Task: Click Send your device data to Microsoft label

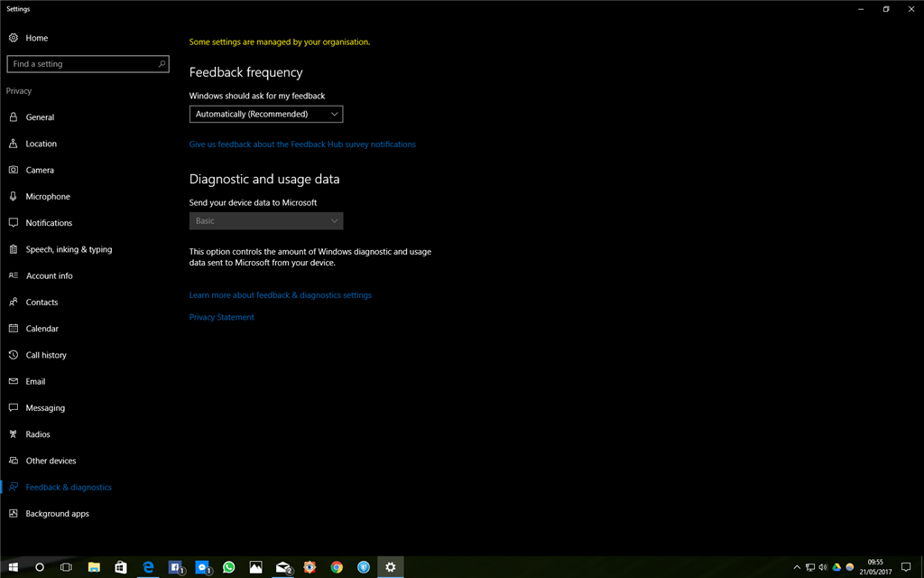Action: pos(253,202)
